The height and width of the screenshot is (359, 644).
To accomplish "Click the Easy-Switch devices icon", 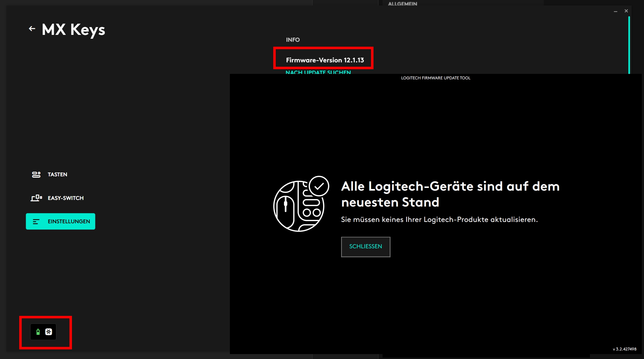I will 36,198.
